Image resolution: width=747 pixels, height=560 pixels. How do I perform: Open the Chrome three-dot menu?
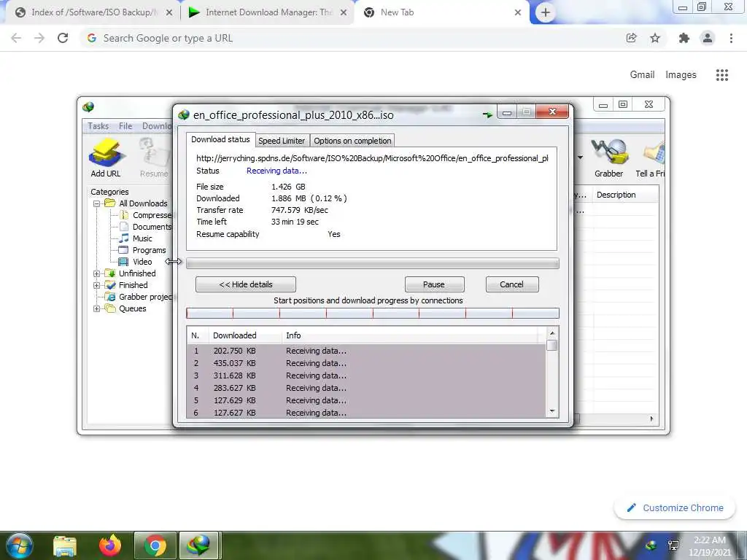731,38
